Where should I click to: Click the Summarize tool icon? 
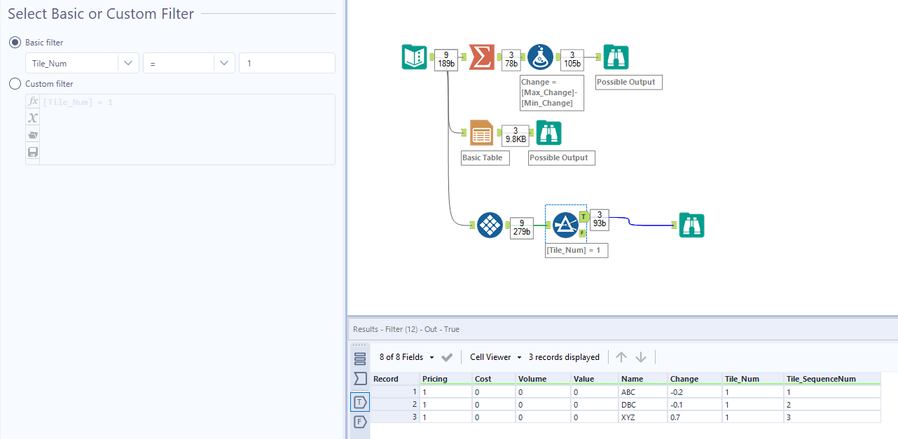[x=481, y=57]
